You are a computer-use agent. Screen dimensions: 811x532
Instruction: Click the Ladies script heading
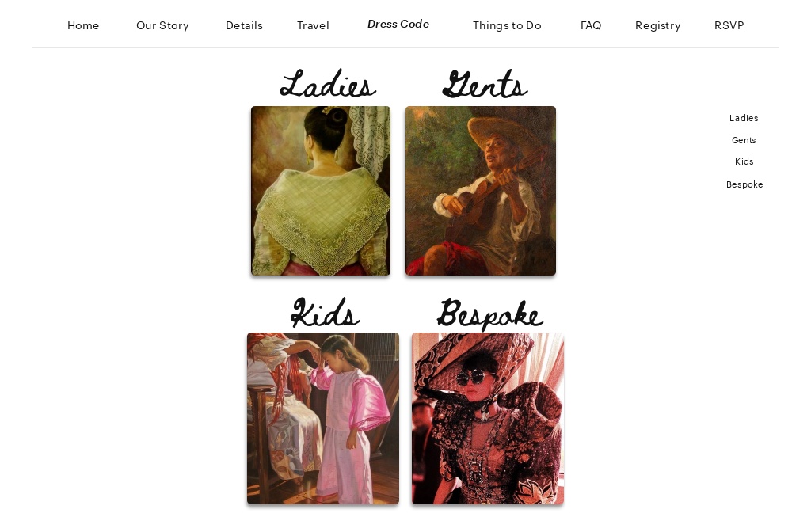tap(328, 83)
